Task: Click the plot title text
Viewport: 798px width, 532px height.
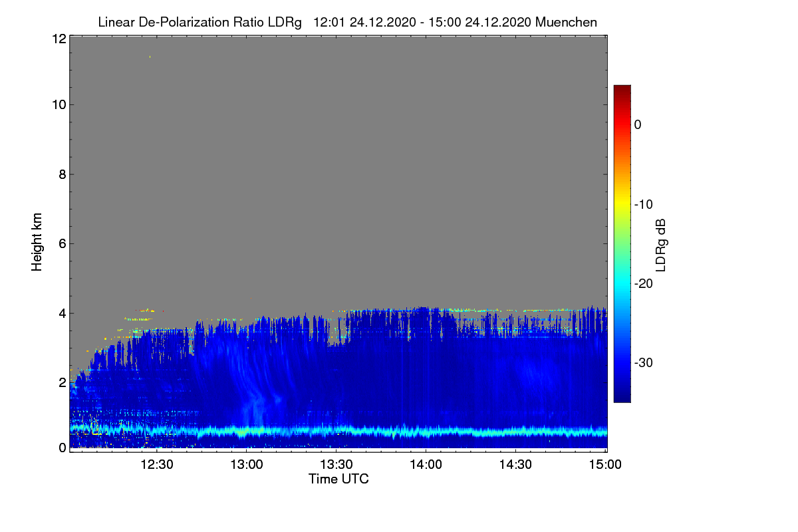Action: [347, 22]
